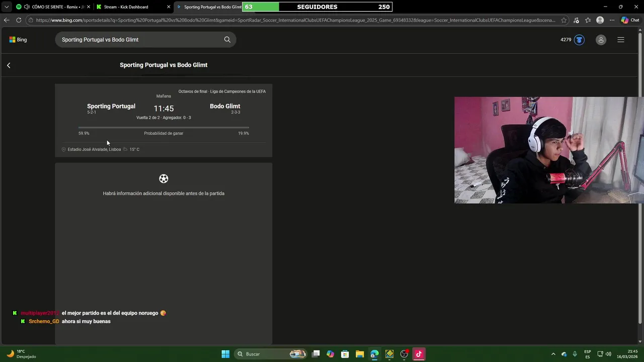644x362 pixels.
Task: Open browser settings and more menu
Action: tap(612, 20)
